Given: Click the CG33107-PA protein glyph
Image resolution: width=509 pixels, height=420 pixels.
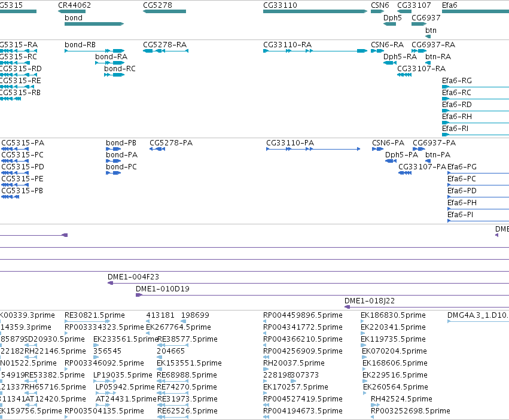Looking at the screenshot, I should (x=405, y=173).
